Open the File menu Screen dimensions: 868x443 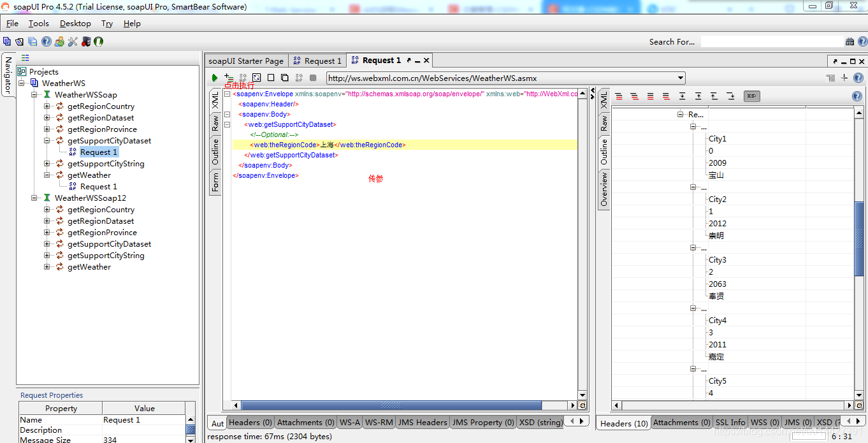(x=12, y=24)
